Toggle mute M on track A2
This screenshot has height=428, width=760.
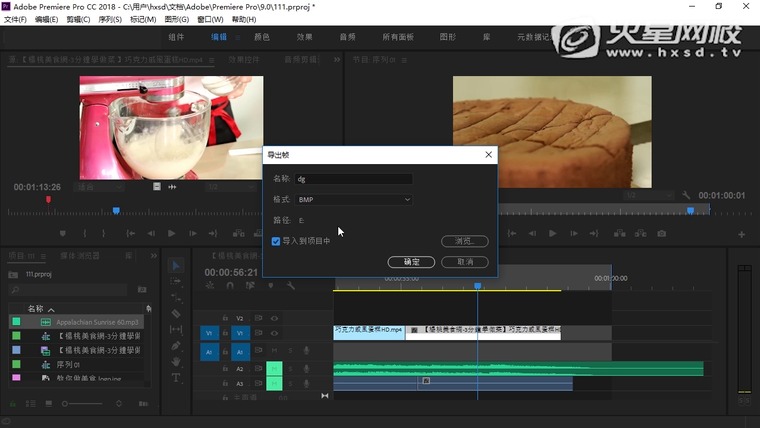pyautogui.click(x=274, y=368)
